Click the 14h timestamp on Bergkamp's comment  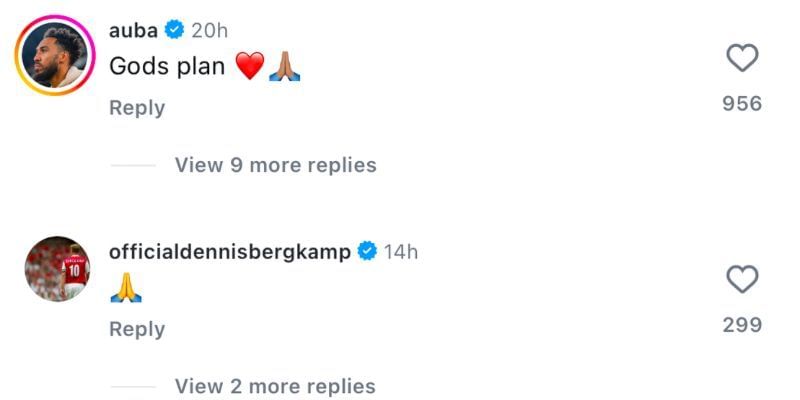click(x=401, y=251)
